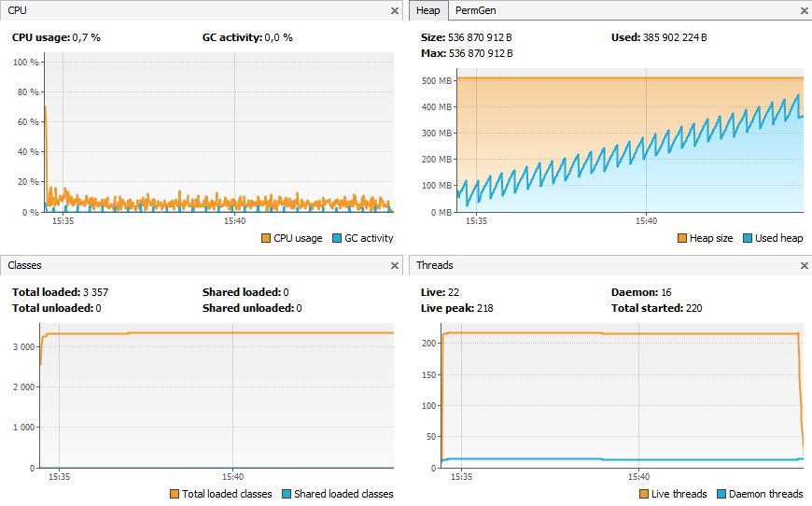Close the CPU panel
Image resolution: width=812 pixels, height=506 pixels.
[x=395, y=10]
